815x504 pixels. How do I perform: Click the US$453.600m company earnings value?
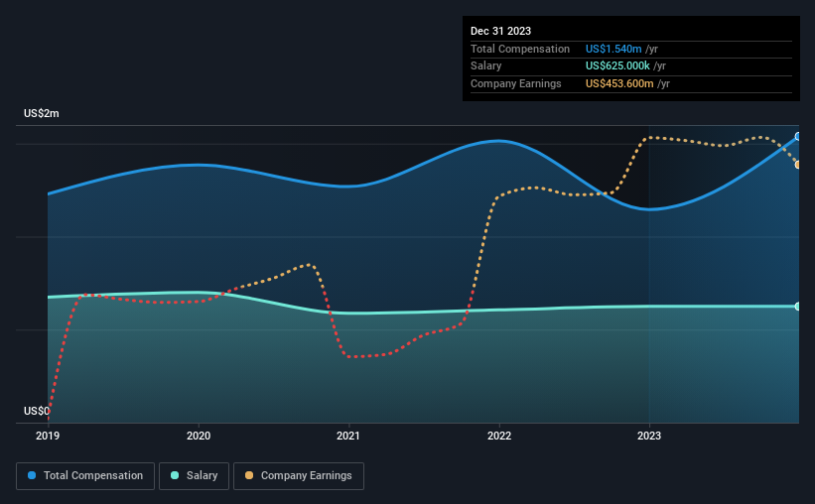[x=619, y=83]
